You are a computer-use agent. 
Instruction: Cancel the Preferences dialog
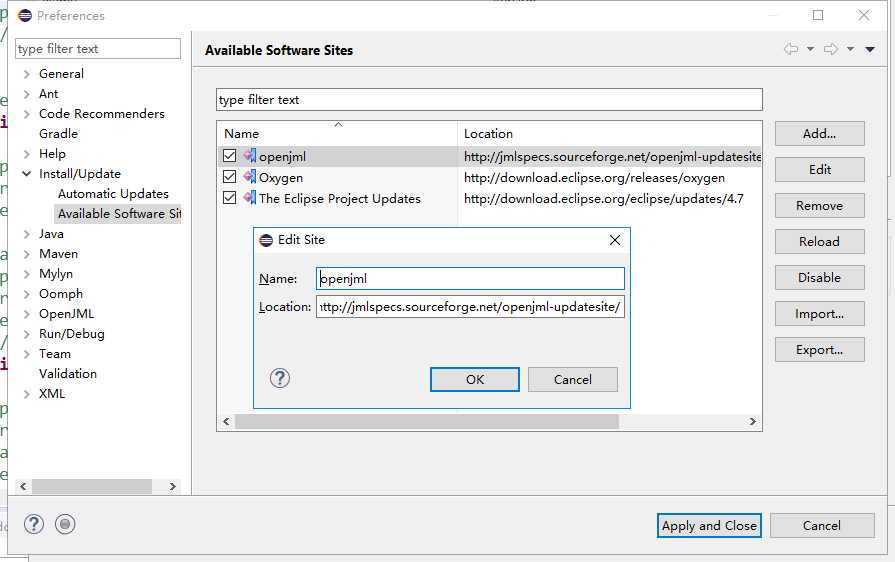pyautogui.click(x=822, y=525)
